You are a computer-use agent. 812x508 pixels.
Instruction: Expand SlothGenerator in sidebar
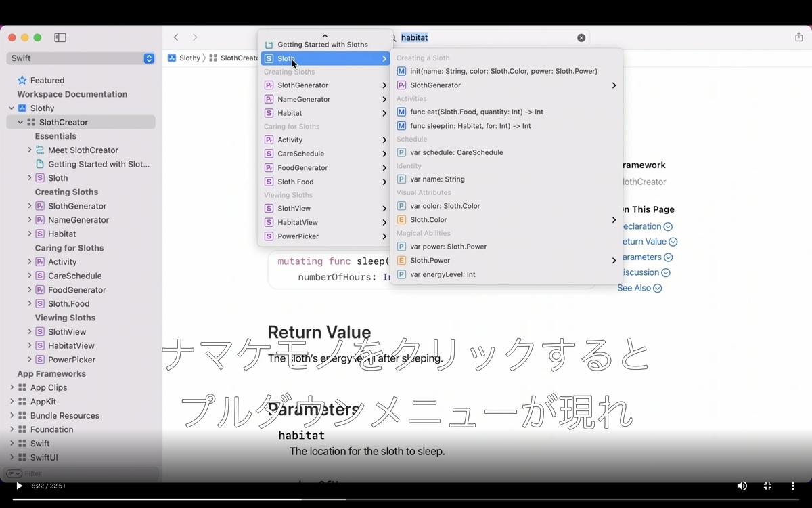[30, 206]
